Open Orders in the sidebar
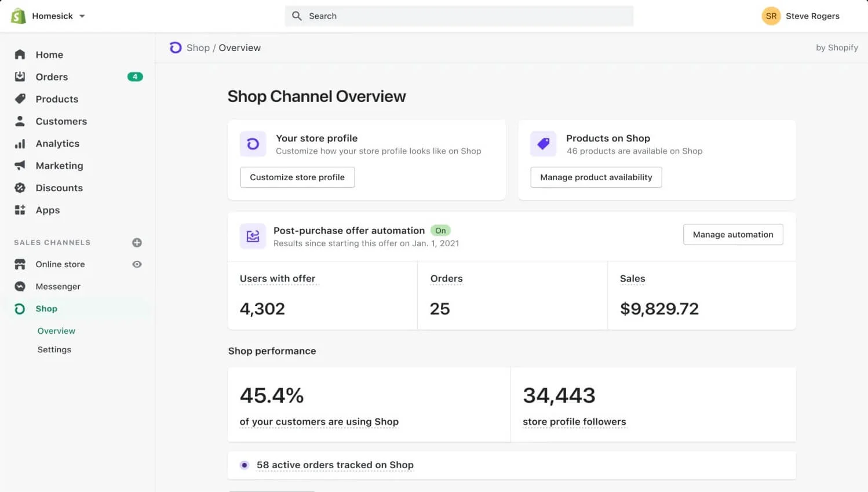The height and width of the screenshot is (492, 868). point(52,77)
